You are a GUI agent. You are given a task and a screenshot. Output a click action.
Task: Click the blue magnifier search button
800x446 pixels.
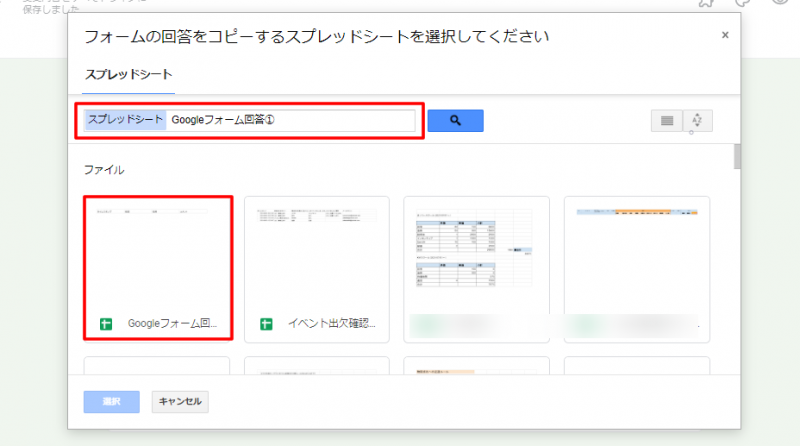[455, 120]
